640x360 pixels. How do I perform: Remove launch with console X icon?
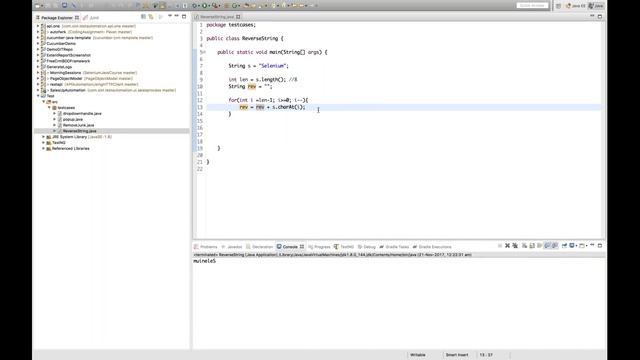[507, 246]
